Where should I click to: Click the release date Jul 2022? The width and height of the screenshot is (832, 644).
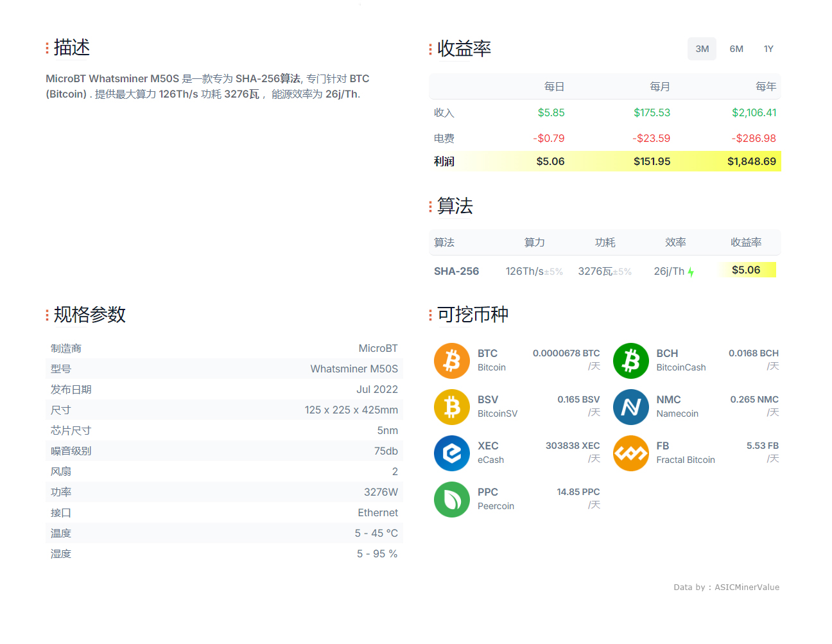click(x=377, y=389)
